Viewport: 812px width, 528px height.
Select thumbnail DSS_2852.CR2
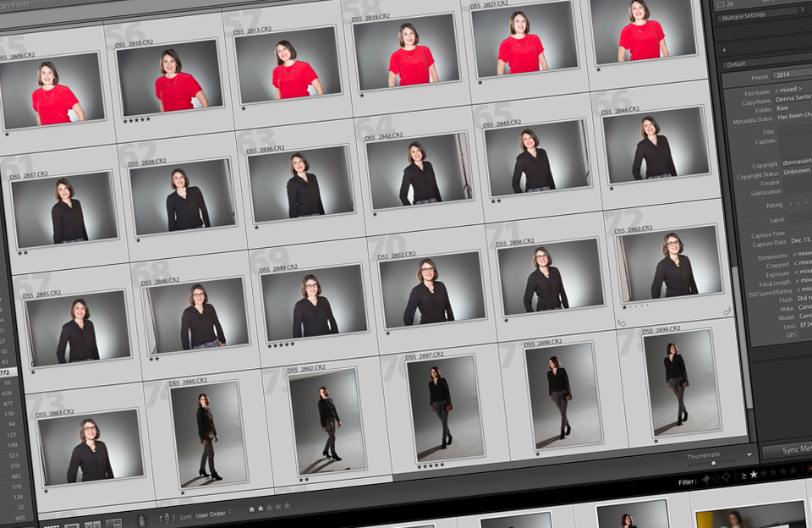tap(432, 289)
